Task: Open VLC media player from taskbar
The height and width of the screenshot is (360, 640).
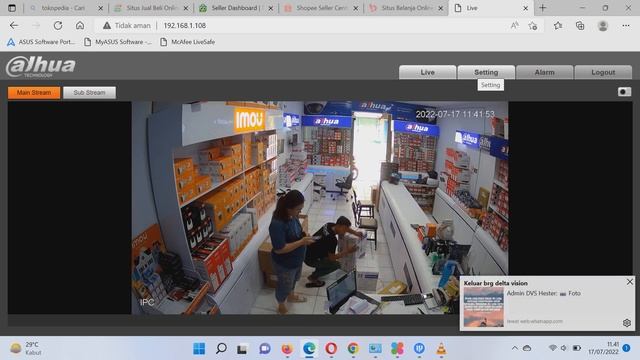Action: coord(441,349)
